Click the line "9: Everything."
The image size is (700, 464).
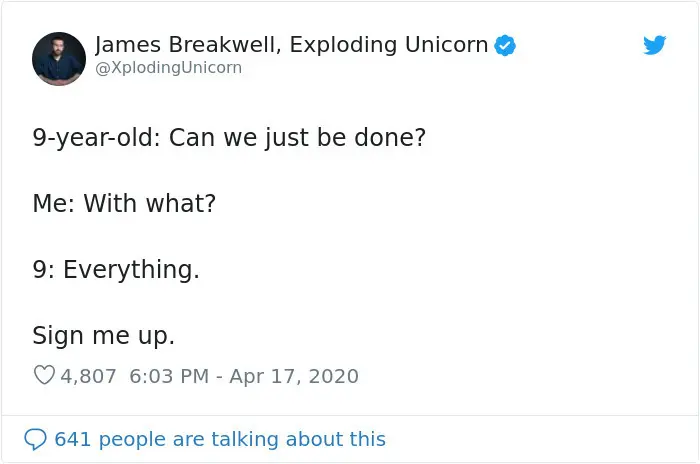coord(116,270)
